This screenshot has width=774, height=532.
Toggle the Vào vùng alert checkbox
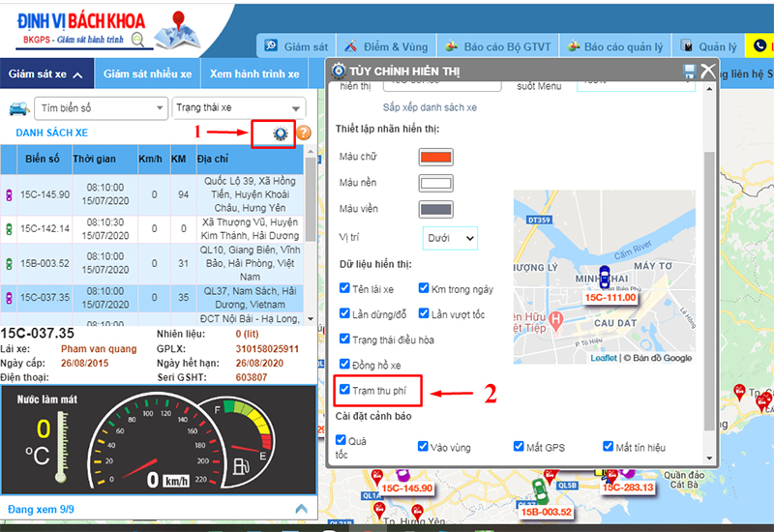click(x=423, y=446)
